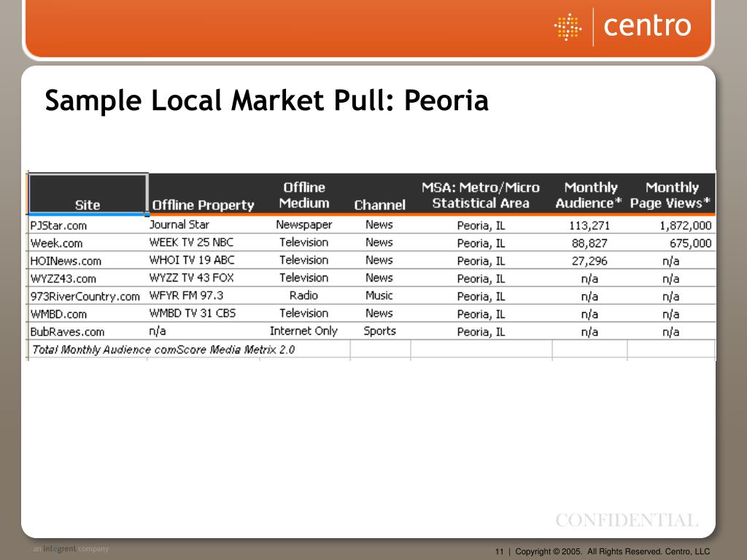Click the 'Internet Only' medium cell
This screenshot has height=560, width=747.
pos(303,331)
